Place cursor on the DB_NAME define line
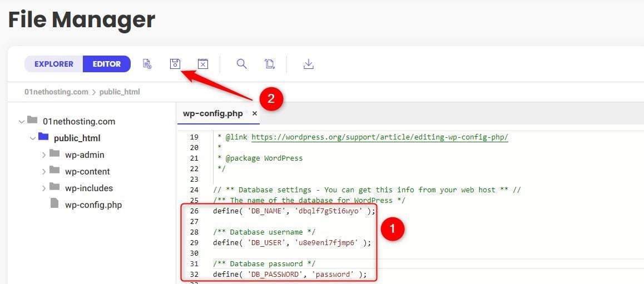The image size is (644, 284). pos(294,211)
